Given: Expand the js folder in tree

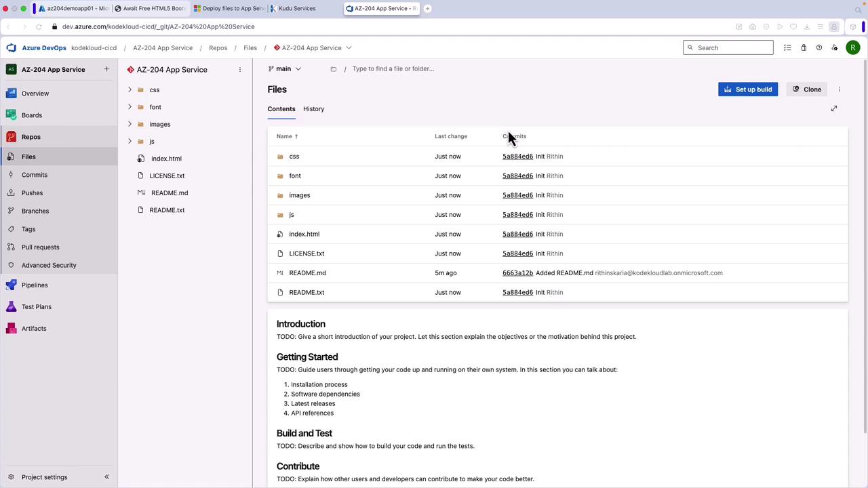Looking at the screenshot, I should (130, 141).
